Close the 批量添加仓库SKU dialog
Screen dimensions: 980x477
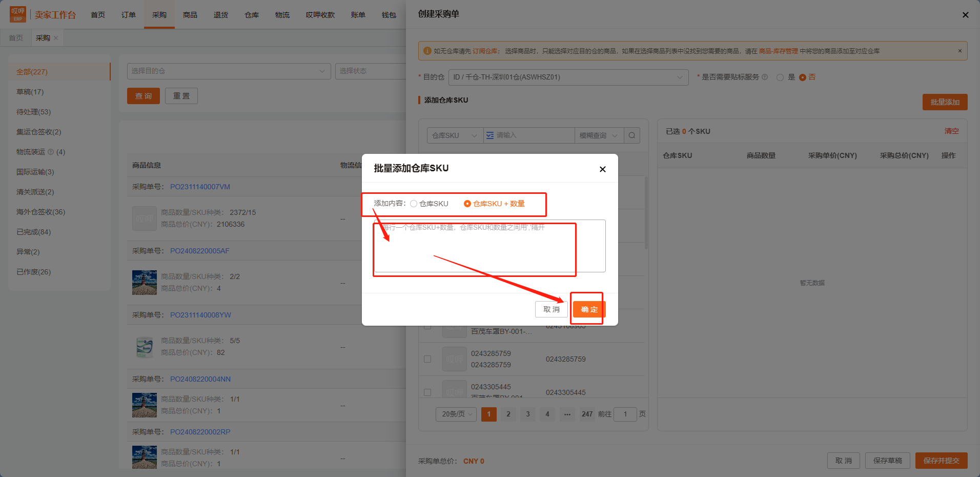pos(603,169)
